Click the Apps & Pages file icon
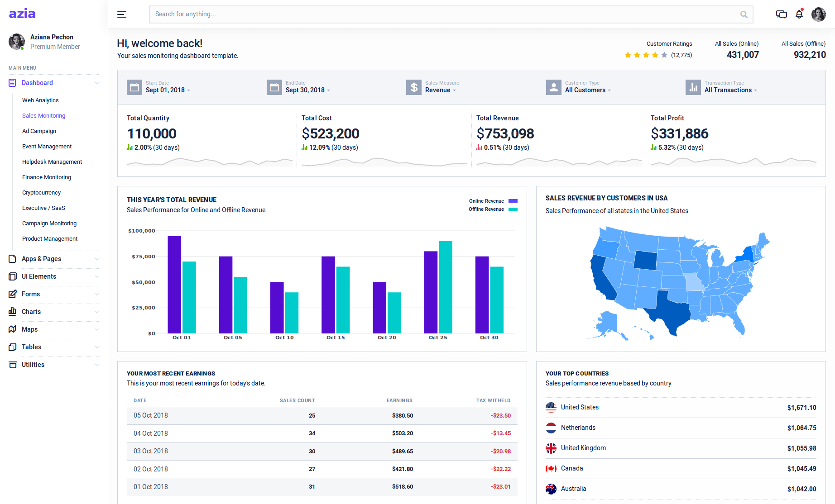835x504 pixels. [x=12, y=259]
